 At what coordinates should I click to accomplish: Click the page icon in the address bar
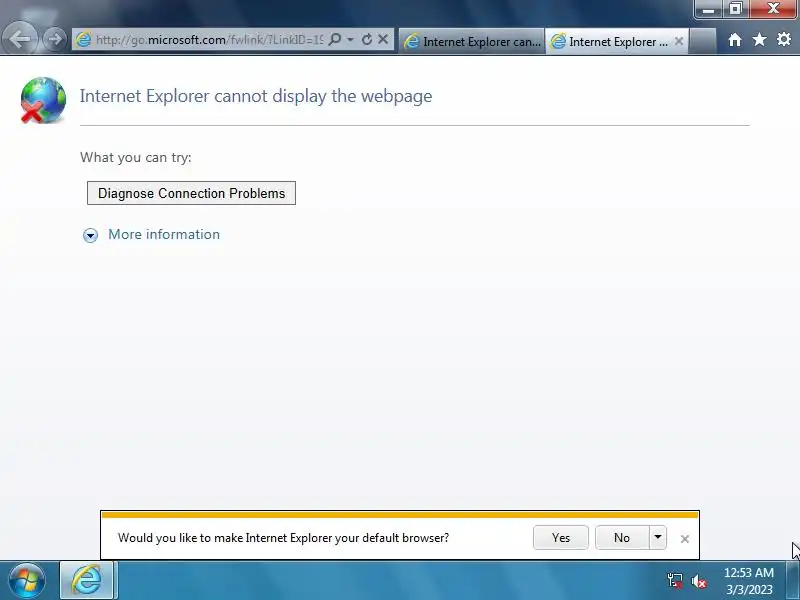[83, 39]
